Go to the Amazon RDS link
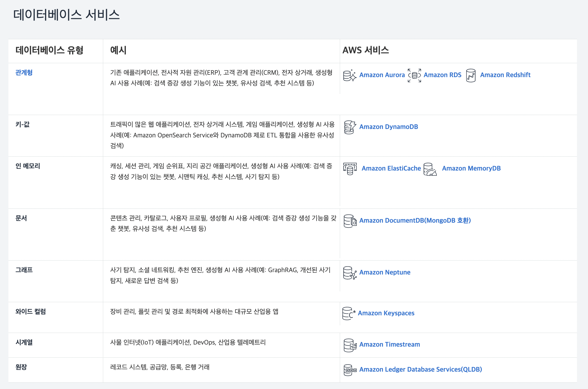The width and height of the screenshot is (588, 389). pos(442,75)
